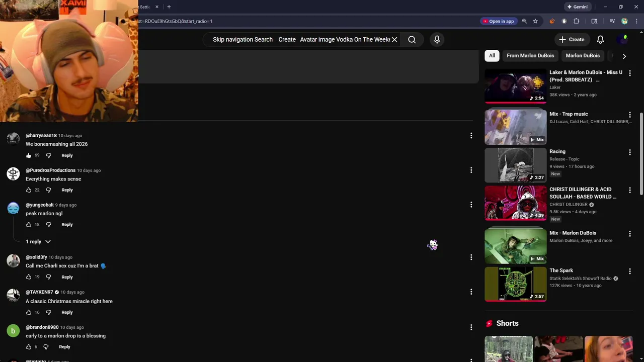
Task: Dislike the comment by @harrysean18
Action: coord(48,155)
